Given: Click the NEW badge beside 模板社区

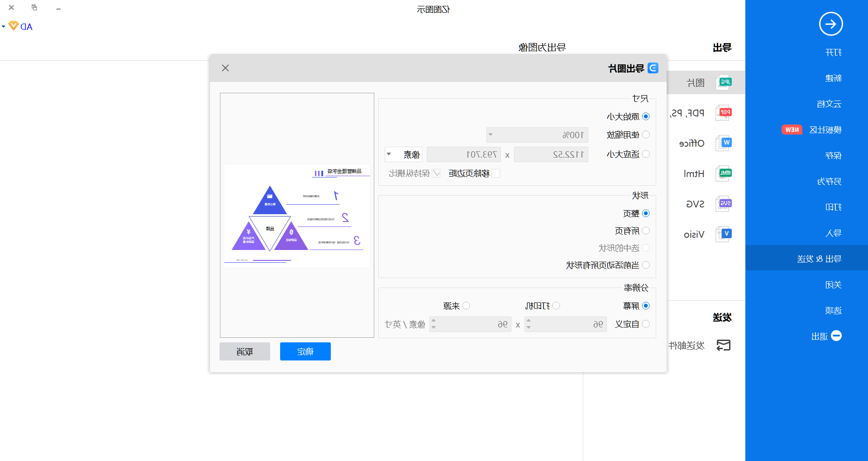Looking at the screenshot, I should pyautogui.click(x=792, y=130).
